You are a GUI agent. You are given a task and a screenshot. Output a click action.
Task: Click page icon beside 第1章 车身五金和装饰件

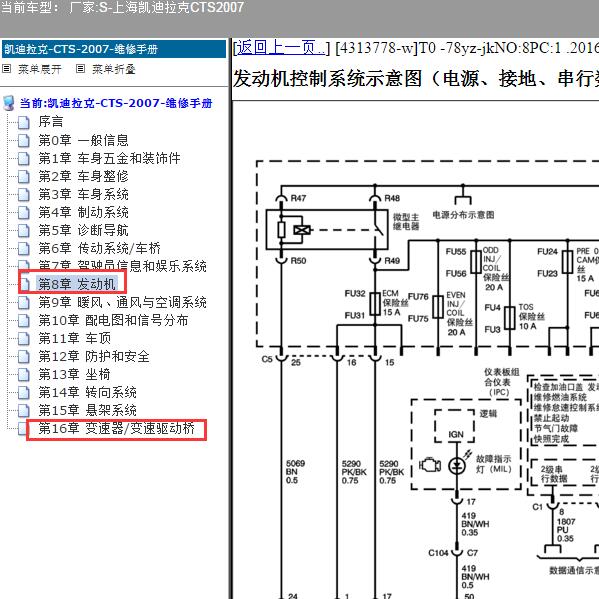pos(24,159)
